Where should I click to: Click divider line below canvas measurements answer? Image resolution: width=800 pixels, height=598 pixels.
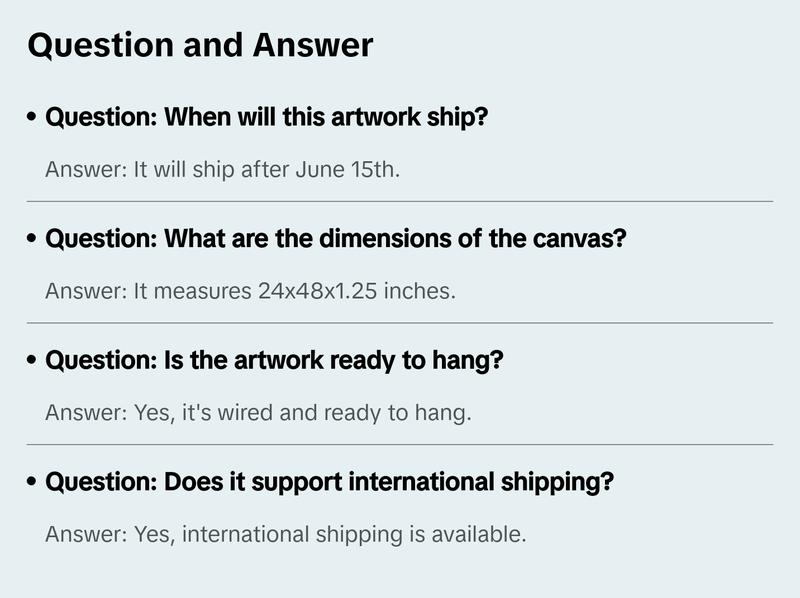pos(400,323)
